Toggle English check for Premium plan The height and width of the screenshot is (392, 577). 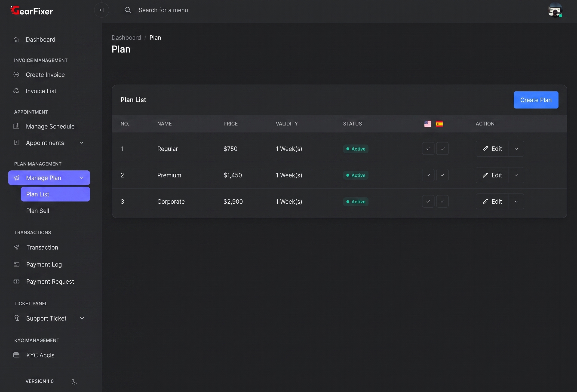pos(428,175)
